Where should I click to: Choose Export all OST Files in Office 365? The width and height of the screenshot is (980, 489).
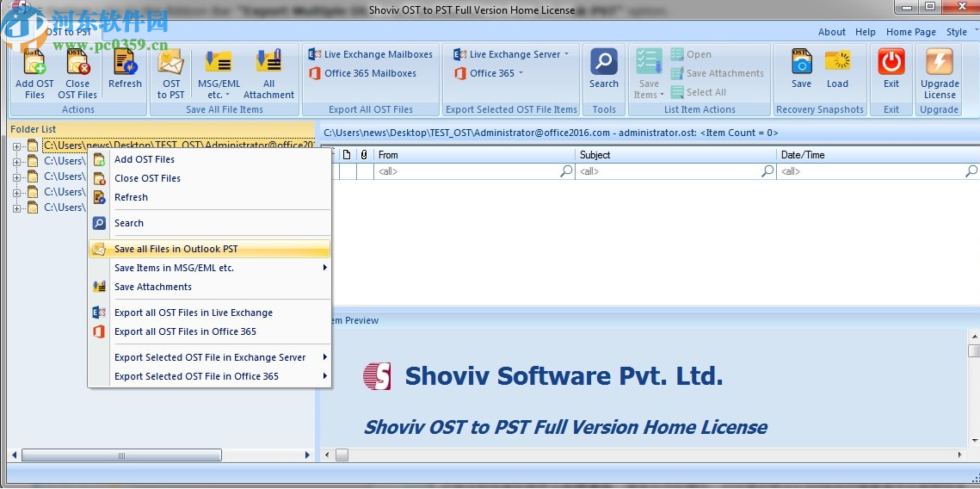(x=209, y=331)
